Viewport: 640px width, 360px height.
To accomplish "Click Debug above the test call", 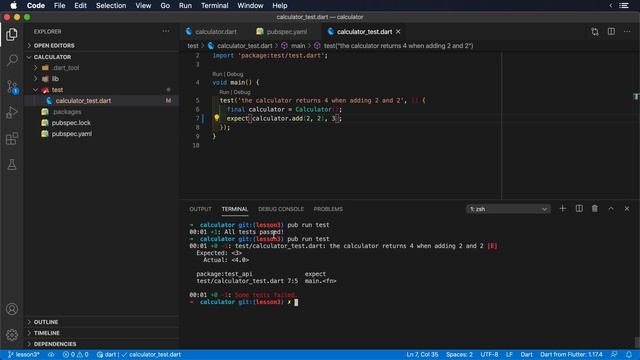I will point(242,92).
